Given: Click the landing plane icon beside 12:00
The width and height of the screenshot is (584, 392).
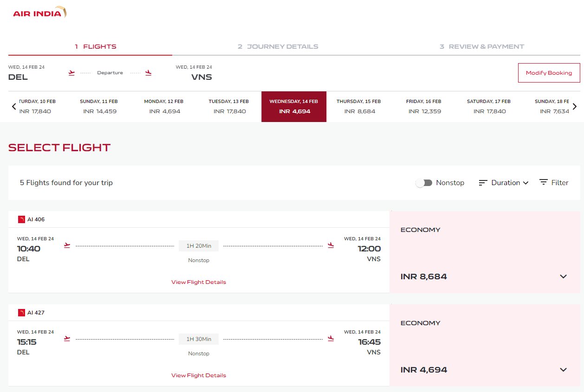Looking at the screenshot, I should (331, 245).
